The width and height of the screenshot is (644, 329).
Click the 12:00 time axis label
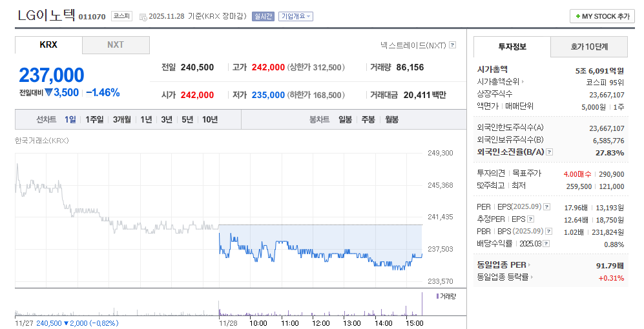pos(321,323)
